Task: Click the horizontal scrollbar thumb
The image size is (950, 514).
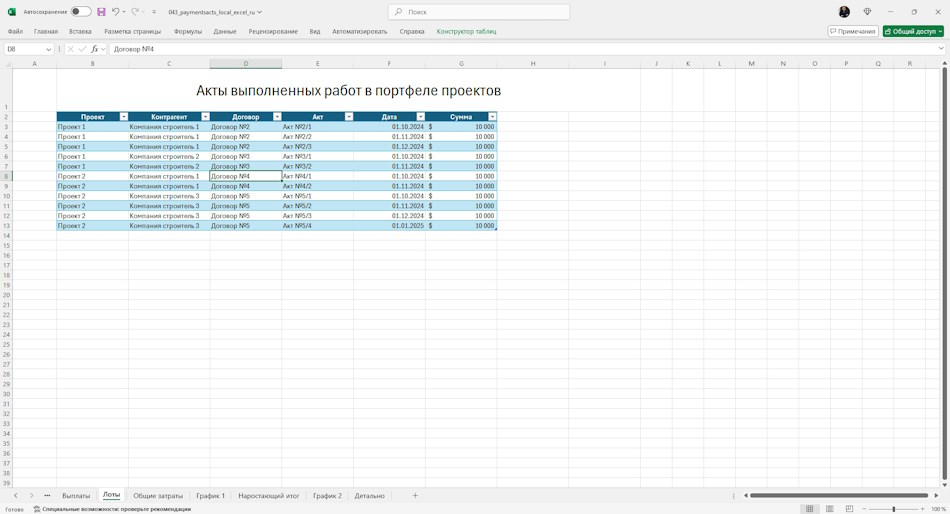Action: coord(839,495)
